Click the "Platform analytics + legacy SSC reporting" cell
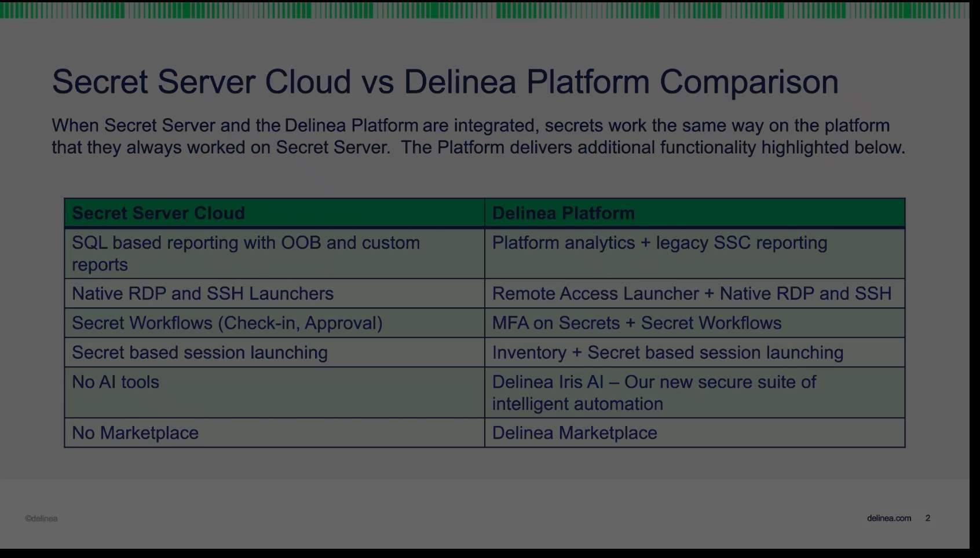Screen dimensions: 980x558 coord(659,243)
